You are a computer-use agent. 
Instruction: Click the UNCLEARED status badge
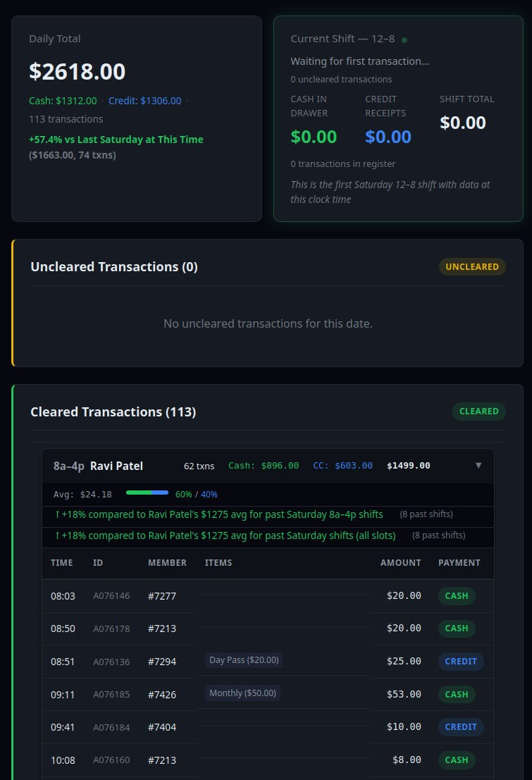pos(472,266)
